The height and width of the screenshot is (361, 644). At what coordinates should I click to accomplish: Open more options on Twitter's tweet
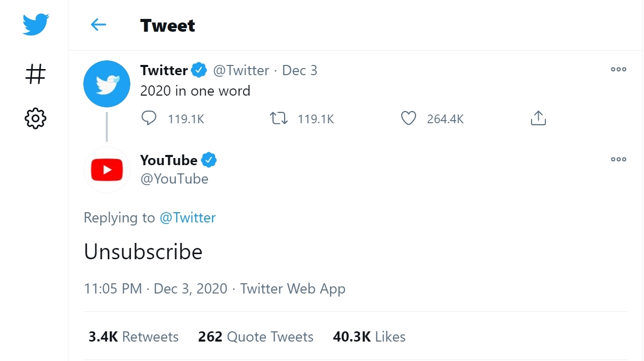coord(618,70)
